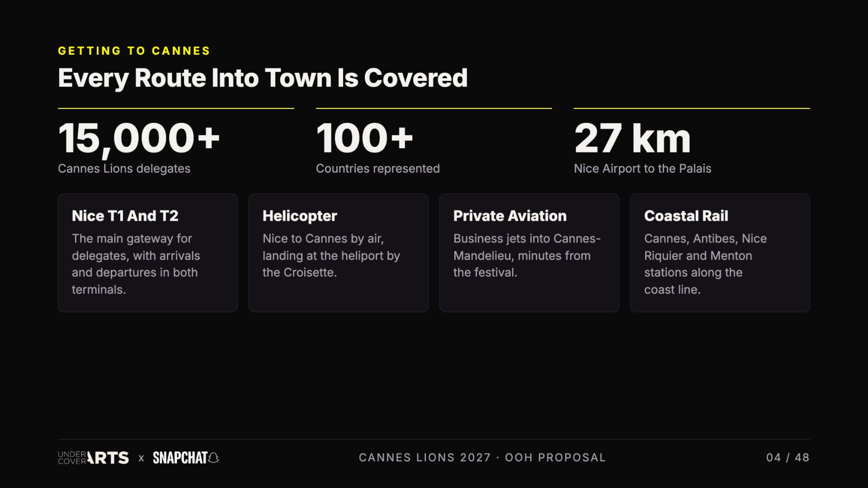Click the page number '04 / 48'
This screenshot has height=488, width=868.
788,458
